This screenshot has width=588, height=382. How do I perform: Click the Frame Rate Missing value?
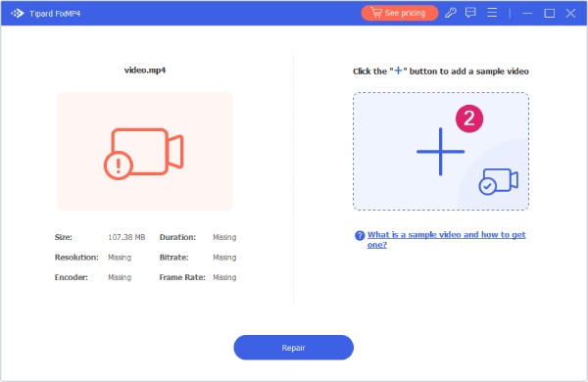pos(224,277)
